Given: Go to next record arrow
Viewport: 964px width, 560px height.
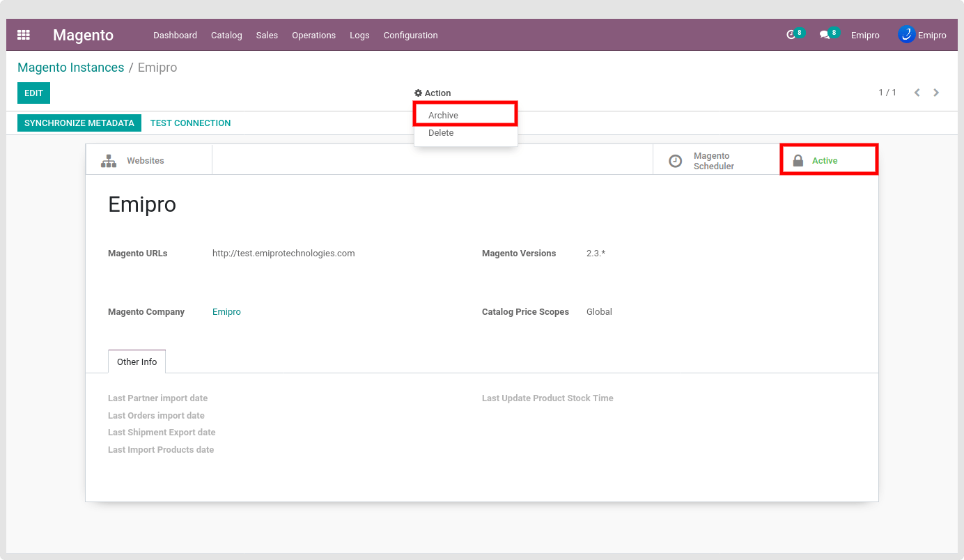Looking at the screenshot, I should (936, 93).
